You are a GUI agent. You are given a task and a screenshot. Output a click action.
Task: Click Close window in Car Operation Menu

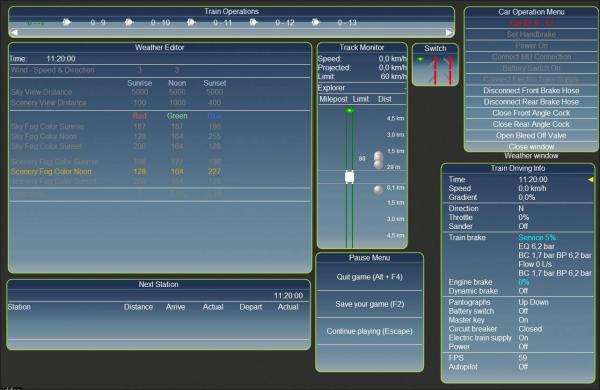[531, 147]
